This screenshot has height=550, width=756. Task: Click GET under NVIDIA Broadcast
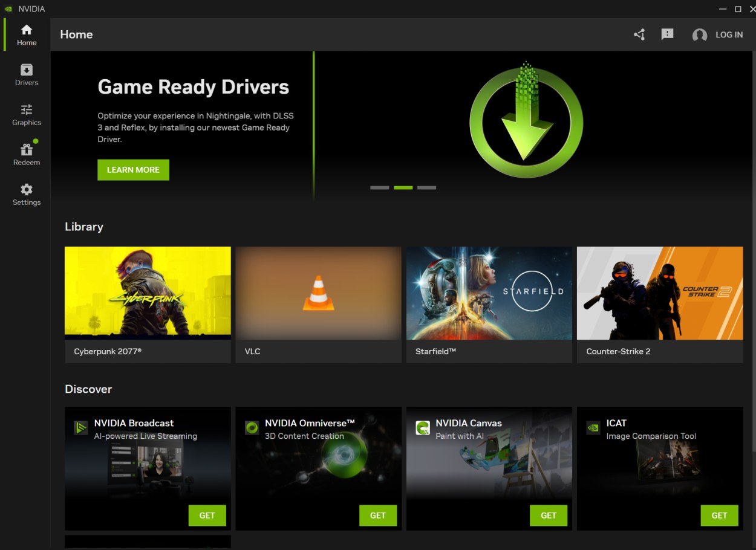[x=207, y=515]
